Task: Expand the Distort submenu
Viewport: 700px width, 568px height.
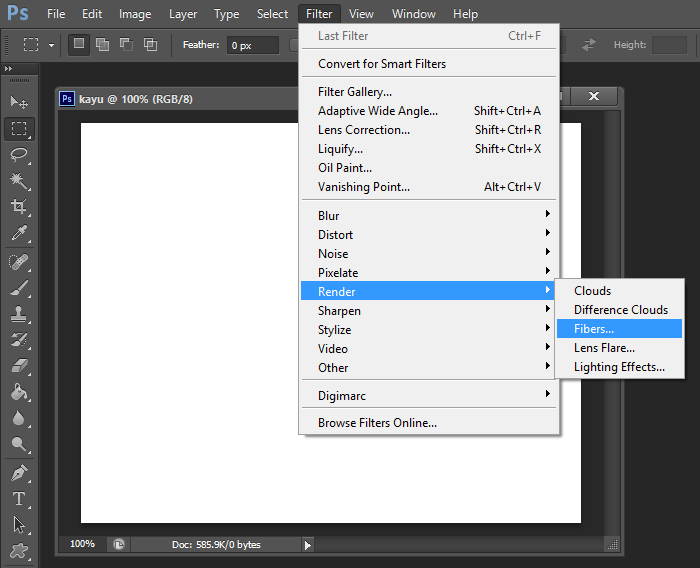Action: (x=429, y=234)
